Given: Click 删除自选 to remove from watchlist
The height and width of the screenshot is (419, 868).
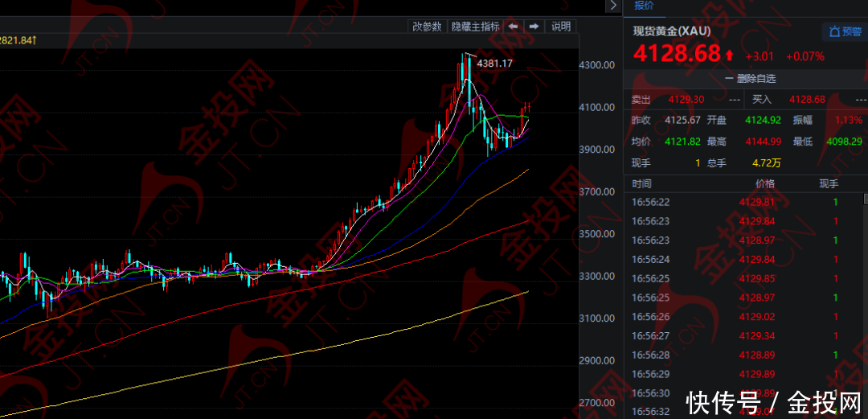Looking at the screenshot, I should 750,79.
